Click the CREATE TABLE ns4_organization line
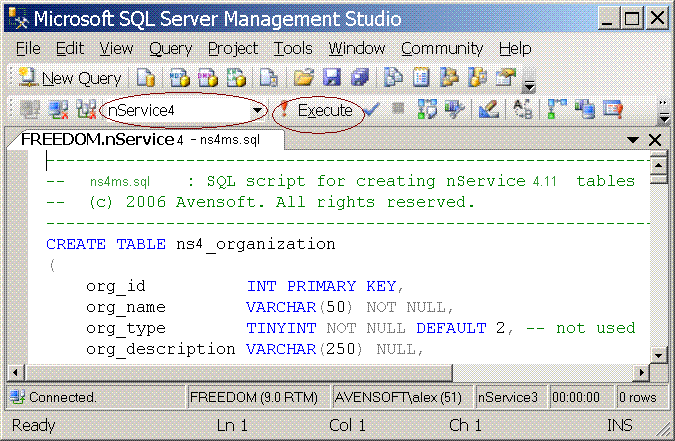The height and width of the screenshot is (441, 675). pos(191,244)
